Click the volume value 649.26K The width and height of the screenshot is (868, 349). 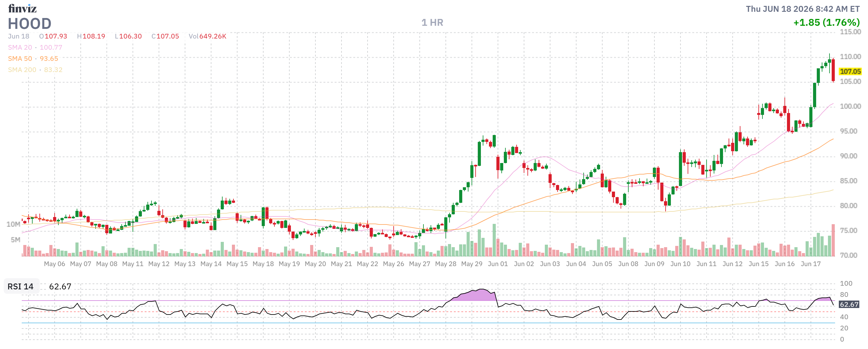pos(213,36)
